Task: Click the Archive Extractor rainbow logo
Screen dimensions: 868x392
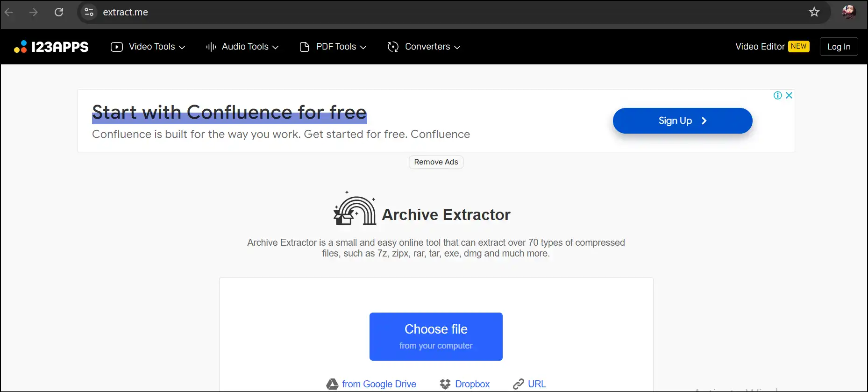Action: tap(355, 208)
